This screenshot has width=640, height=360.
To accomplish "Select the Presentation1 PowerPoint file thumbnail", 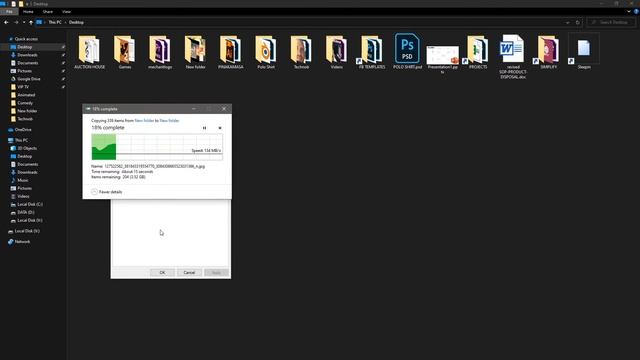I will [x=442, y=55].
